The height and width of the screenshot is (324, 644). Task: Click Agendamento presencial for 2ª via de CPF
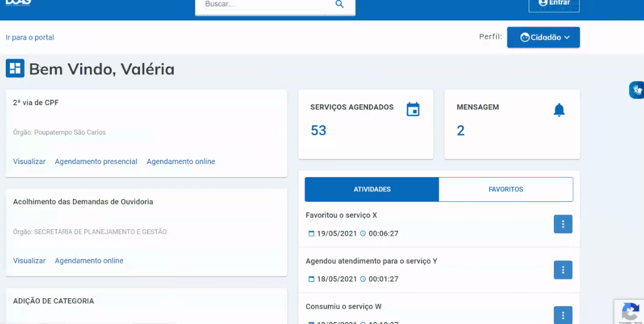[96, 161]
